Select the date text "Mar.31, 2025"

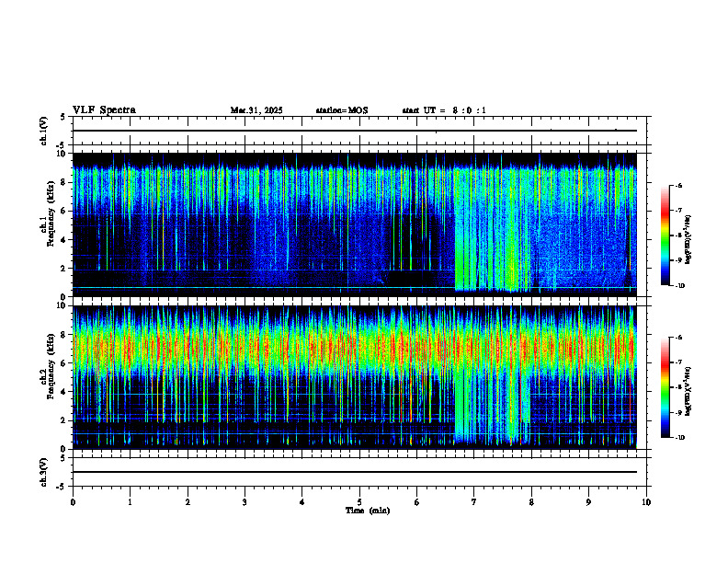[256, 110]
